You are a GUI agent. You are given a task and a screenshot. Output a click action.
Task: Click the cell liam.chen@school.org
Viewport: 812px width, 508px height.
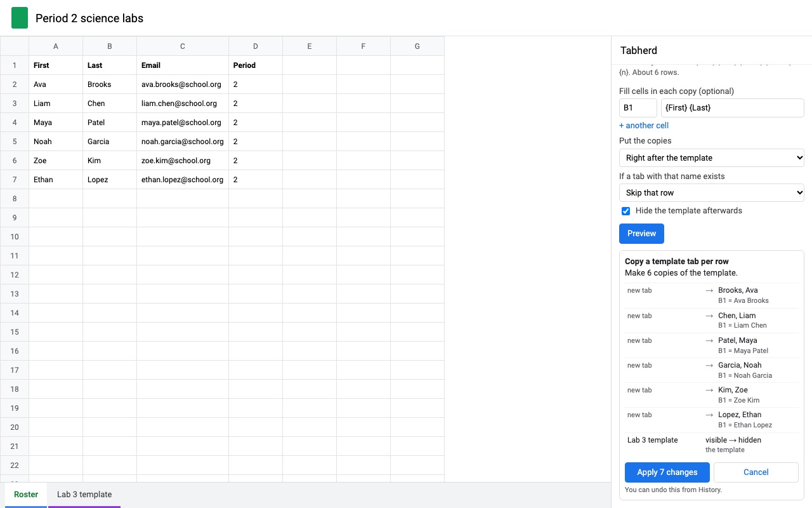pyautogui.click(x=183, y=104)
